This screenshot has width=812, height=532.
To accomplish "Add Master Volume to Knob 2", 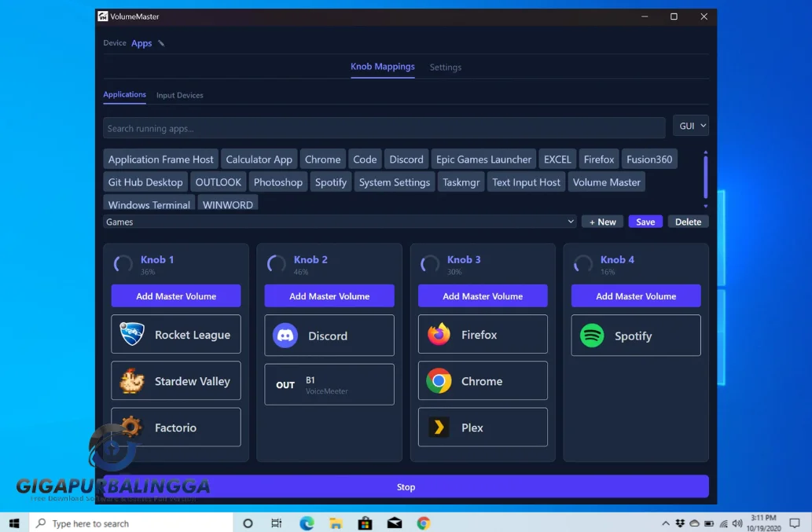I will [x=329, y=296].
